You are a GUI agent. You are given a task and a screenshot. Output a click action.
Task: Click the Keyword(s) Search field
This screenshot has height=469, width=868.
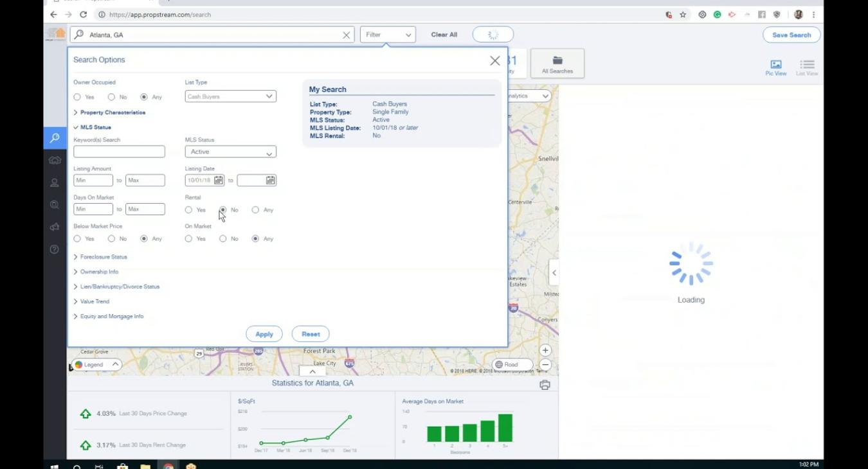pos(119,152)
